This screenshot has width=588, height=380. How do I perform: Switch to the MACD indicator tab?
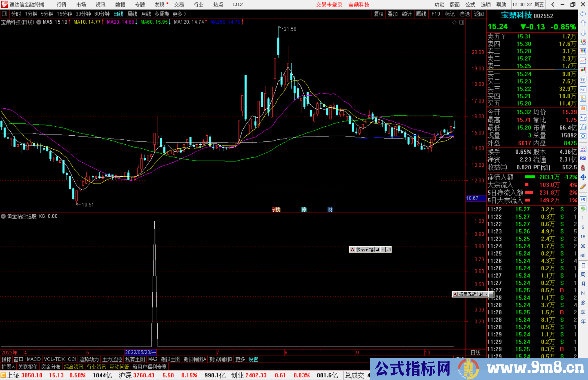(x=33, y=359)
